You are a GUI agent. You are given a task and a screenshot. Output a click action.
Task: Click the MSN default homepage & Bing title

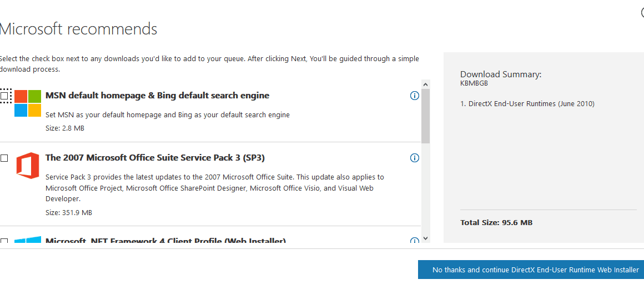click(157, 96)
